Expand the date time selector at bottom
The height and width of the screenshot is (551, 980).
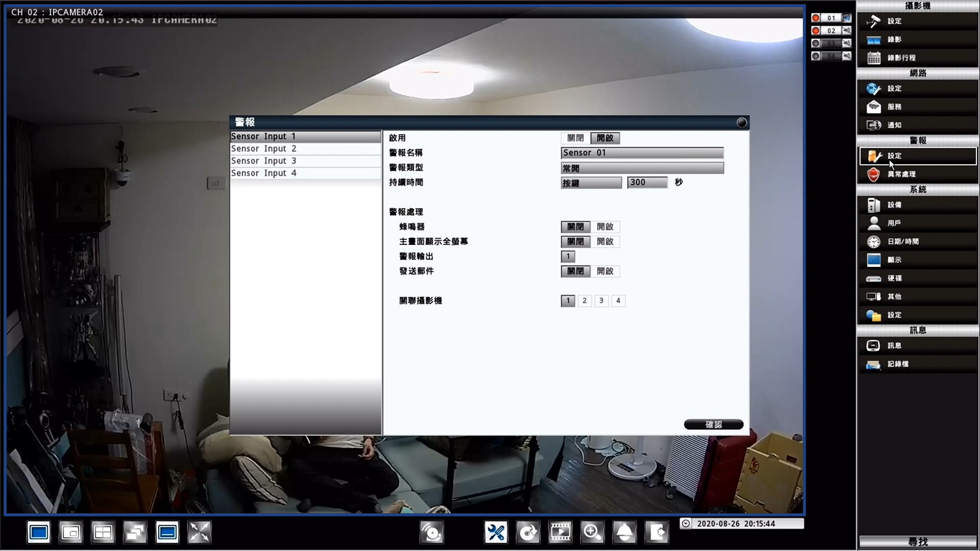click(x=686, y=523)
